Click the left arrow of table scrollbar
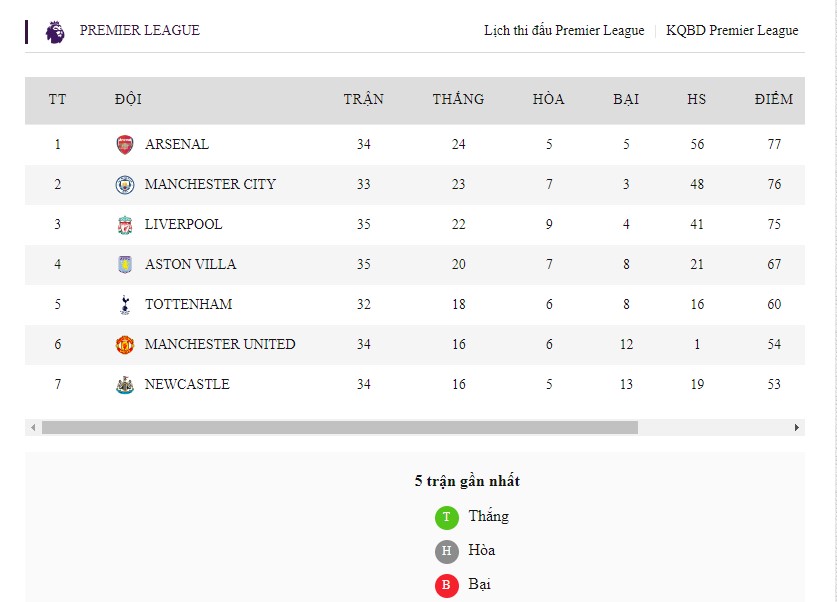The height and width of the screenshot is (602, 837). pos(33,427)
